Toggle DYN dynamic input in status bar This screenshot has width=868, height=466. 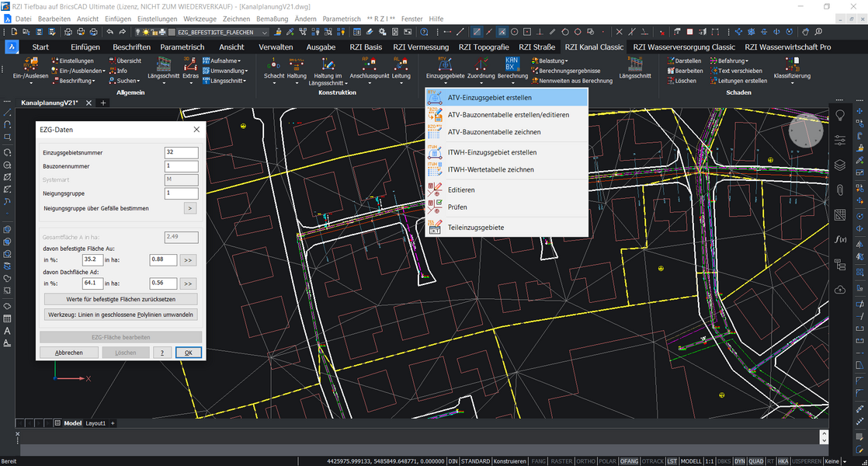tap(740, 461)
